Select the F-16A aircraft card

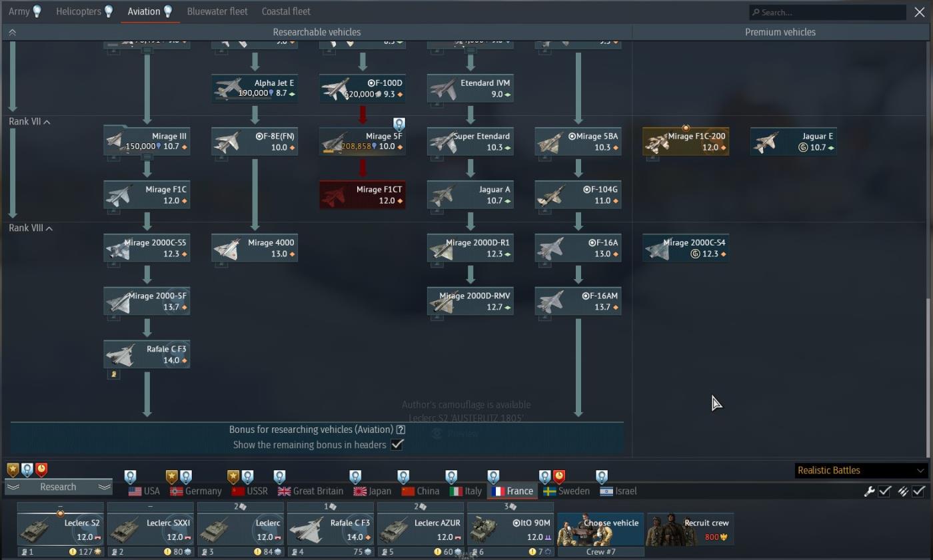[x=578, y=248]
